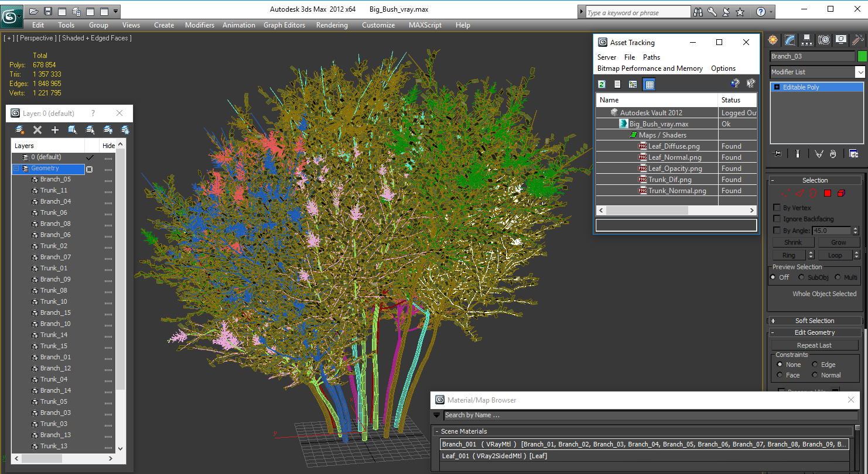This screenshot has height=474, width=868.
Task: Select Edge constraint radio button
Action: [x=814, y=365]
